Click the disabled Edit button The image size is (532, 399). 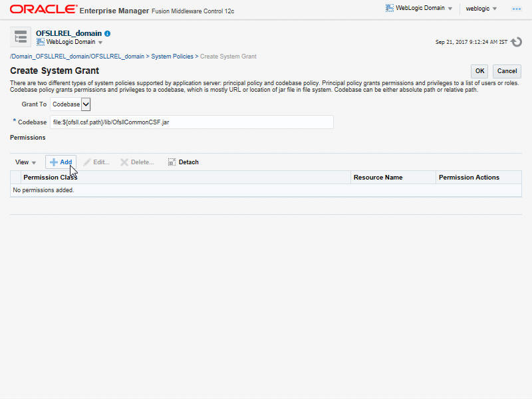coord(96,162)
